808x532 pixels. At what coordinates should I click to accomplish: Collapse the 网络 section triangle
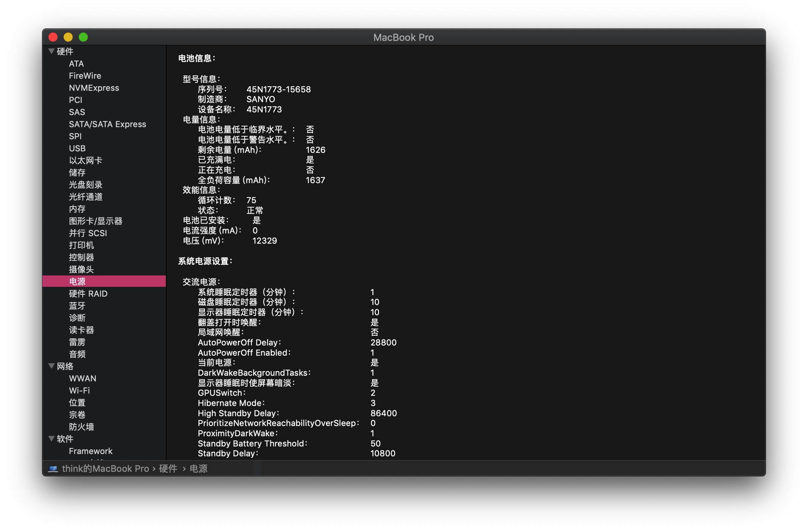point(51,366)
